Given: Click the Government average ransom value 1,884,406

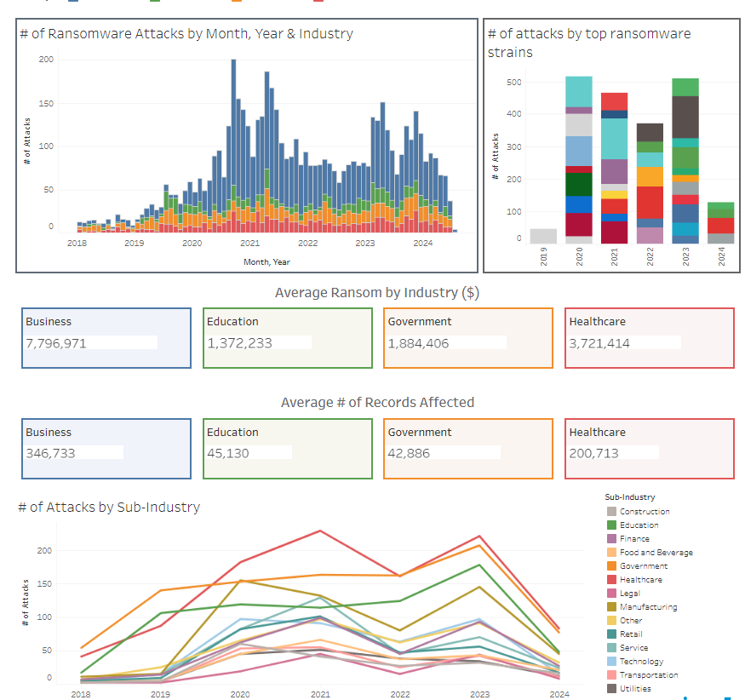Looking at the screenshot, I should (x=418, y=344).
